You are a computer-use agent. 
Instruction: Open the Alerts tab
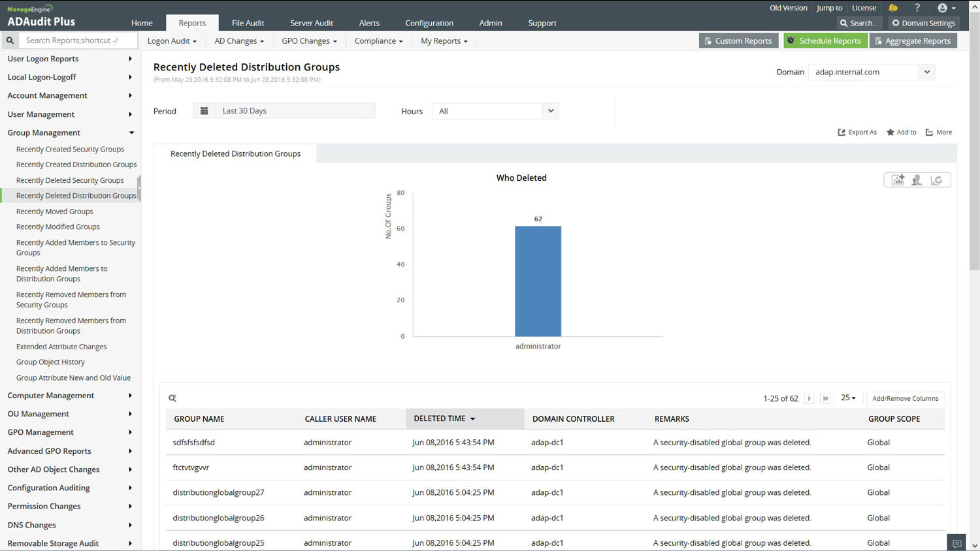click(369, 23)
